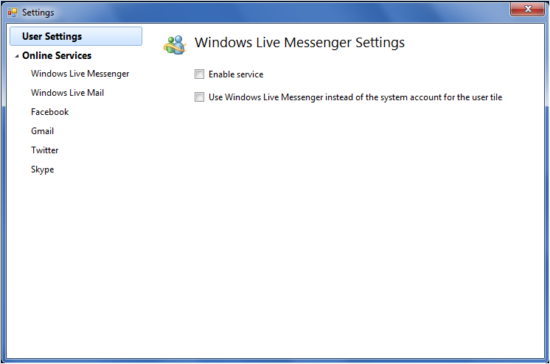Select User Settings in the sidebar

coord(76,36)
